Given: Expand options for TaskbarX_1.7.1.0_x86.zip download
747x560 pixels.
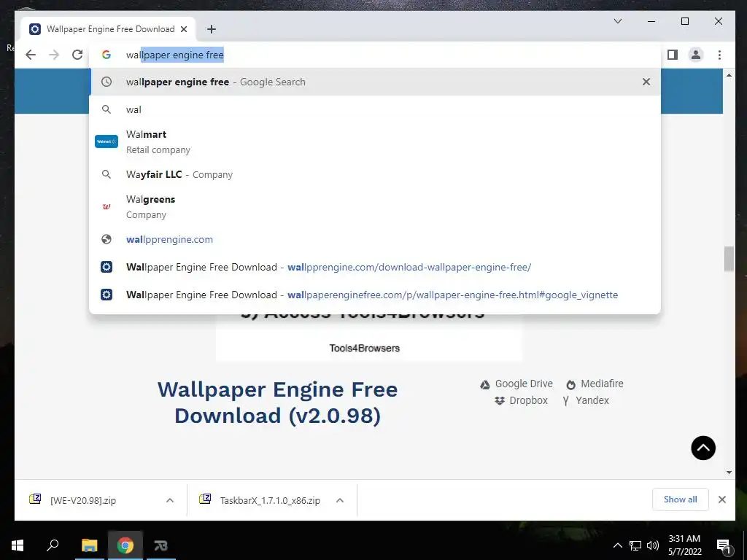Looking at the screenshot, I should click(x=340, y=500).
